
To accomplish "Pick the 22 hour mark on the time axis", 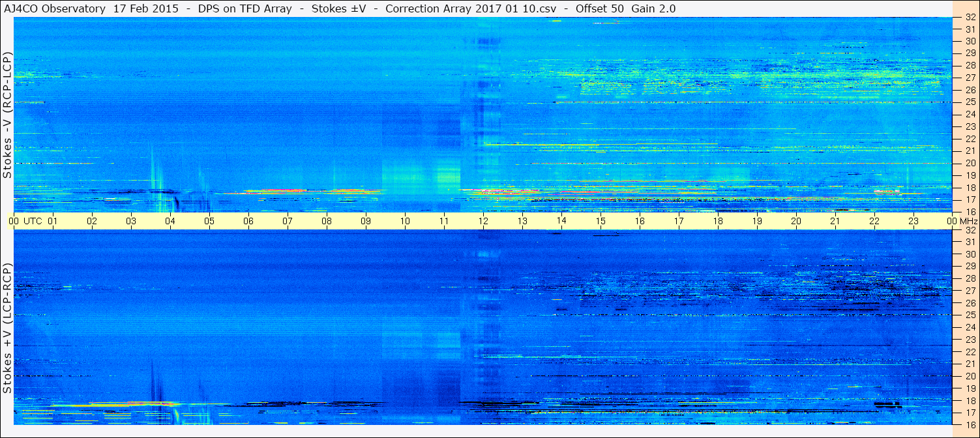I will [x=875, y=221].
